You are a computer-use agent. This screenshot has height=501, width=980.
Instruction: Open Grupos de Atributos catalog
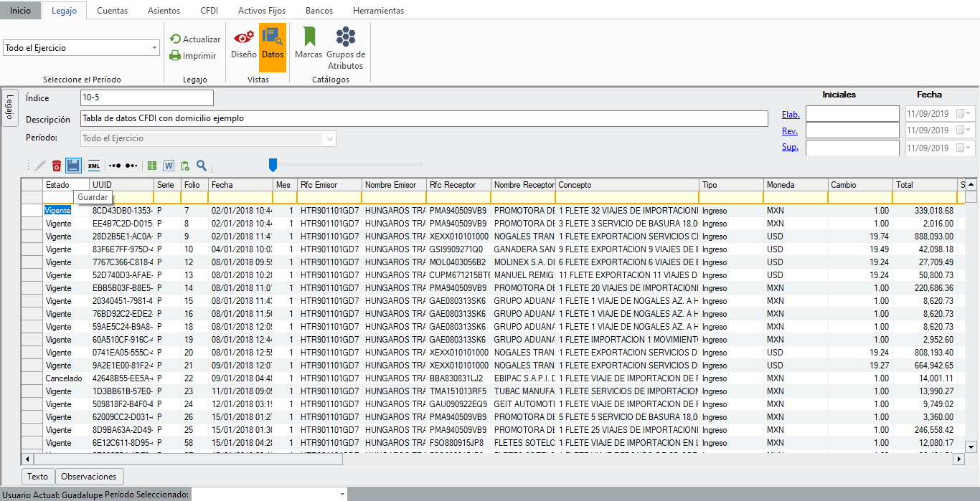tap(346, 48)
